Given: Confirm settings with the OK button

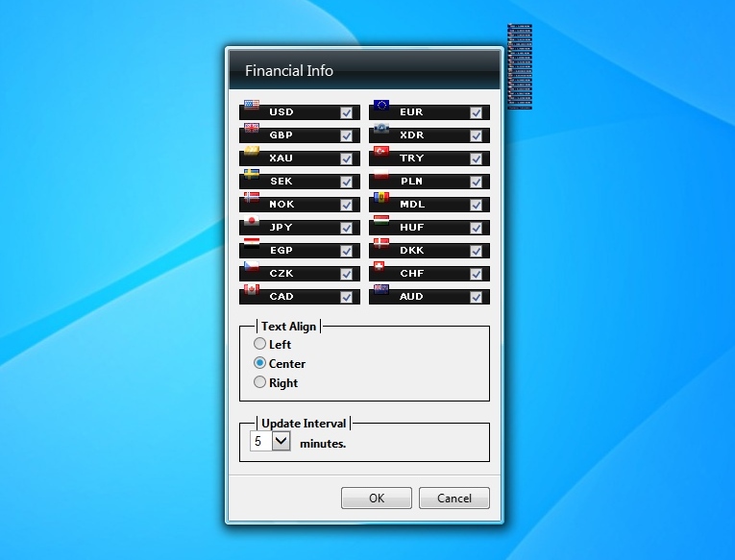Looking at the screenshot, I should point(377,498).
